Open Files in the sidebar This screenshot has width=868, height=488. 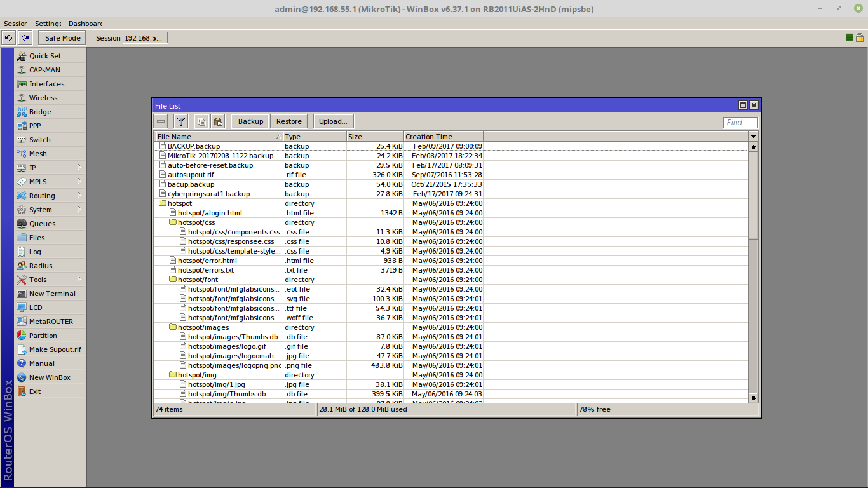coord(50,238)
